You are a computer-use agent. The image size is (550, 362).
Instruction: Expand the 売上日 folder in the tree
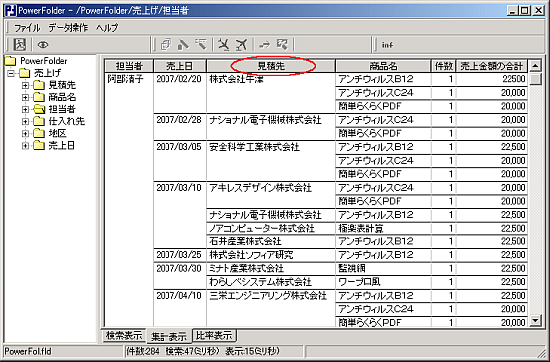click(x=25, y=145)
